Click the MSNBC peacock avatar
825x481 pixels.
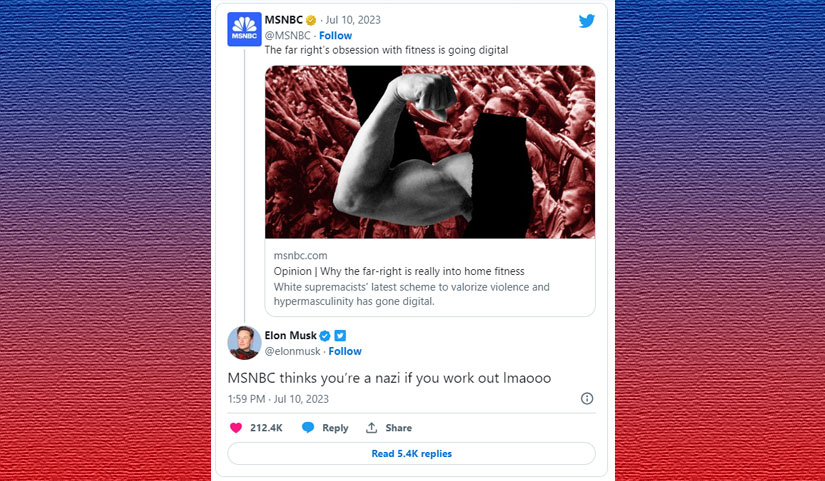pos(244,29)
